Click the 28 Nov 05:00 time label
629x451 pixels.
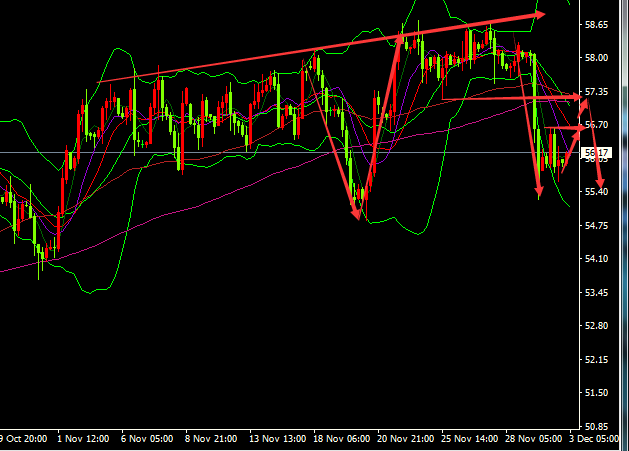click(534, 439)
